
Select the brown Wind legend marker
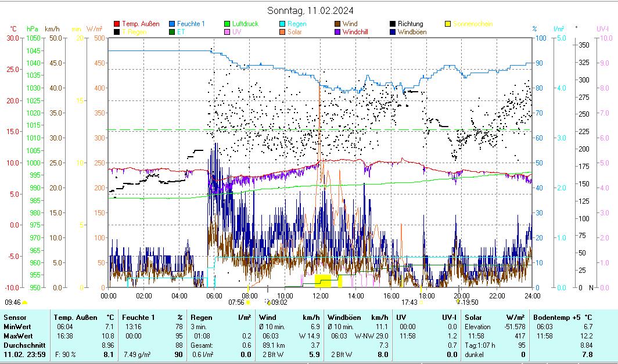[338, 24]
